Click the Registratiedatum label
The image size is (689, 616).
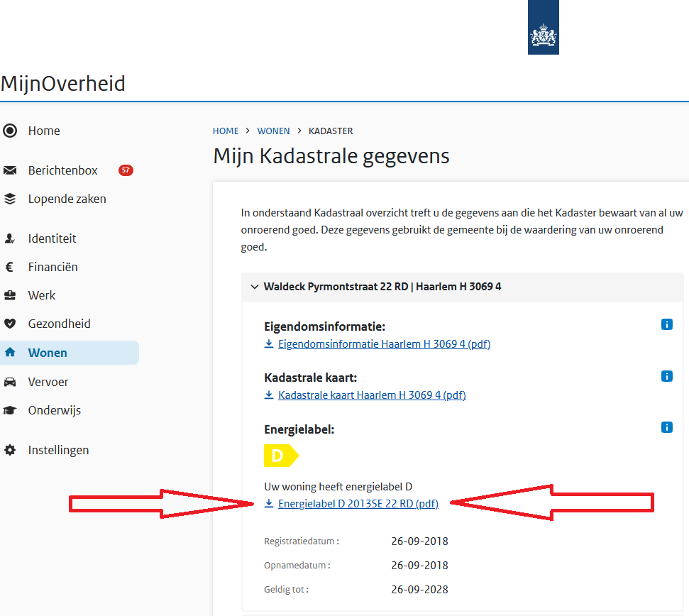click(302, 541)
